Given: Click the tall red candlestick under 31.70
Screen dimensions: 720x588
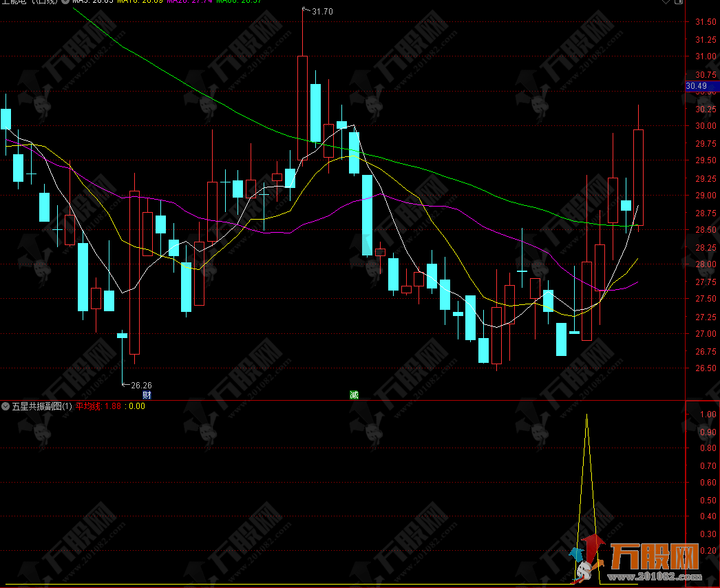Looking at the screenshot, I should 302,107.
